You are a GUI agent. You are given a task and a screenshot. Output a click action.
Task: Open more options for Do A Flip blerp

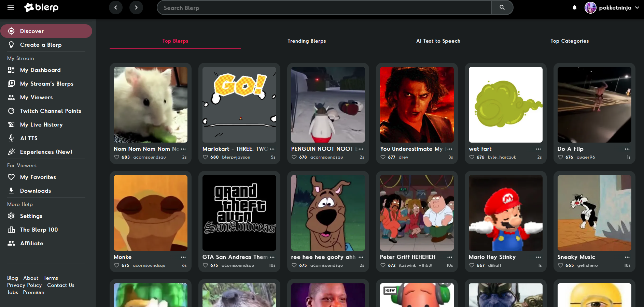(x=627, y=149)
